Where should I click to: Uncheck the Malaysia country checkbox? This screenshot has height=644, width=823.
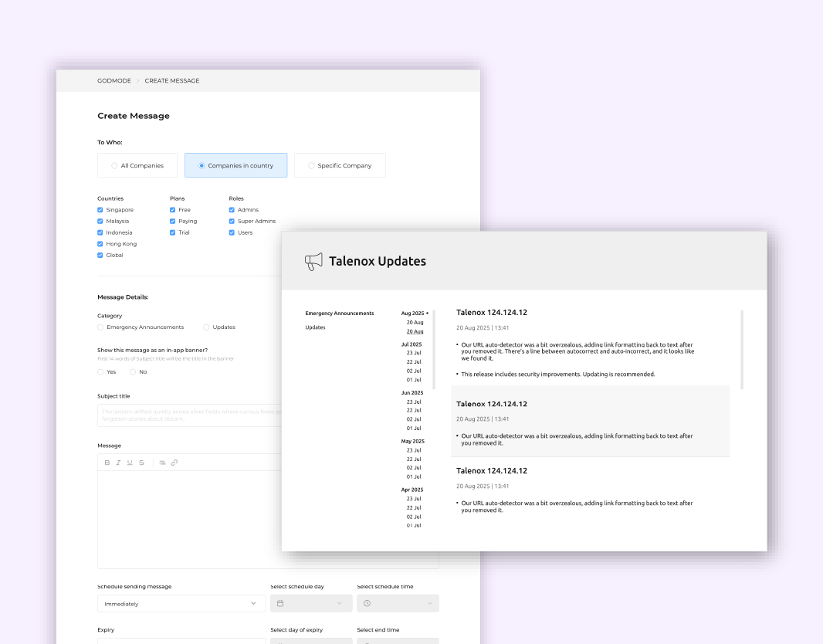pos(100,222)
